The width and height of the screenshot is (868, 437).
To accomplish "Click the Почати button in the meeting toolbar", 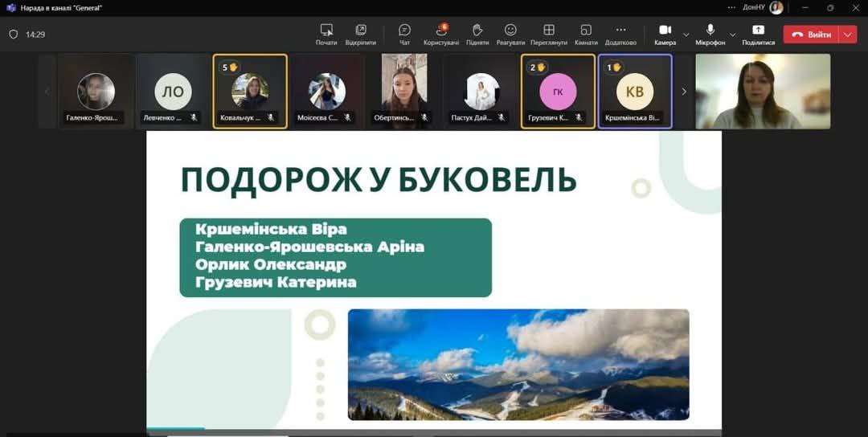I will point(326,35).
